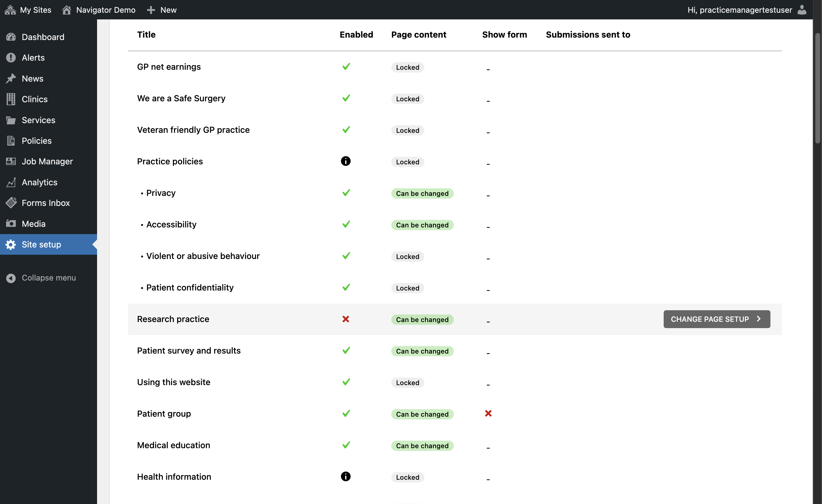
Task: Open the Job Manager icon
Action: click(11, 161)
